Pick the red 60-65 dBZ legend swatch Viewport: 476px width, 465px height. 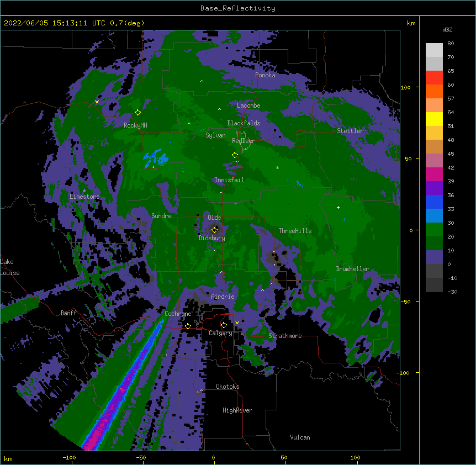coord(434,78)
